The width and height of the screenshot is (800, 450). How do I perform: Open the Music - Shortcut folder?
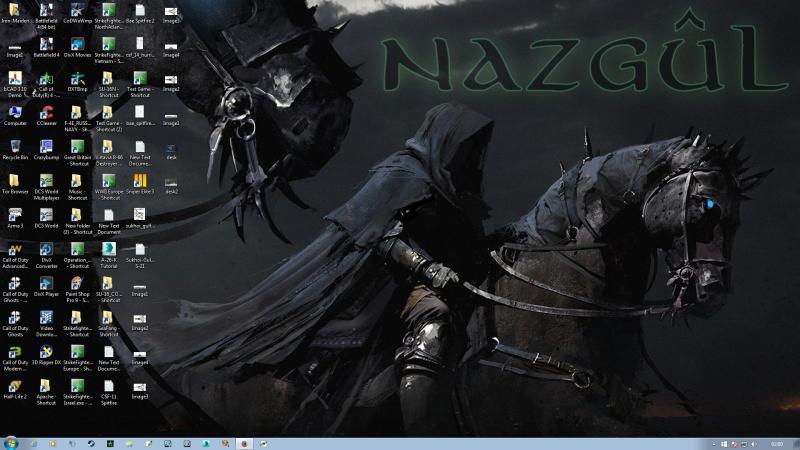[x=78, y=187]
